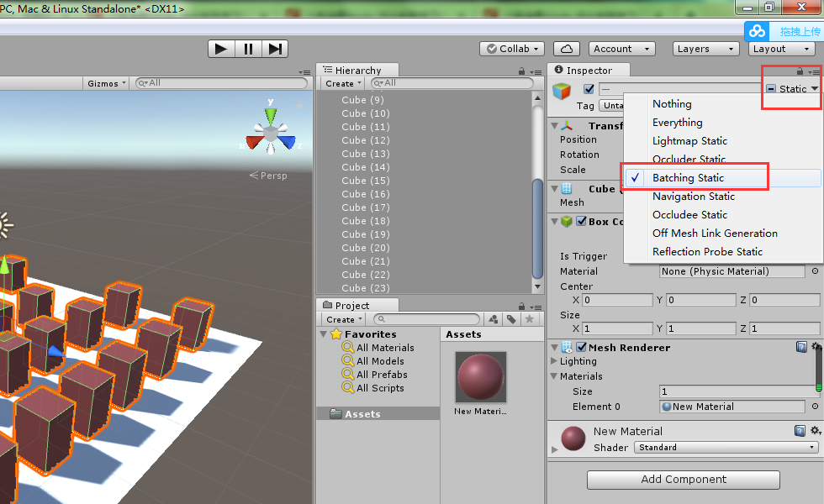Uncheck Batching Static option

723,177
